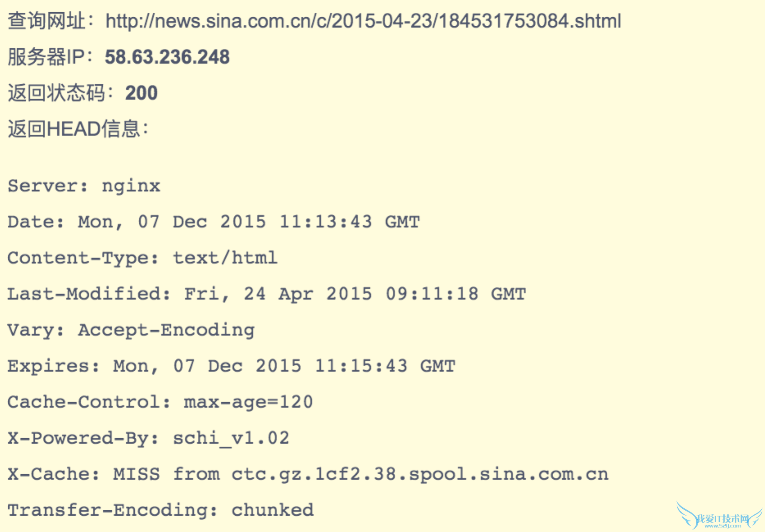
Task: Click the Last-Modified header line
Action: coord(267,294)
